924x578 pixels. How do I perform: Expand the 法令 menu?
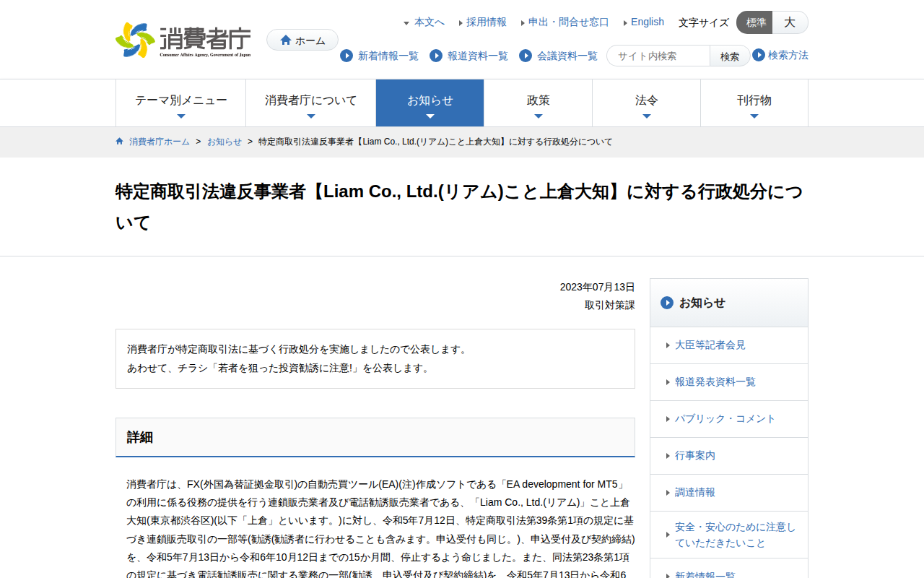647,103
